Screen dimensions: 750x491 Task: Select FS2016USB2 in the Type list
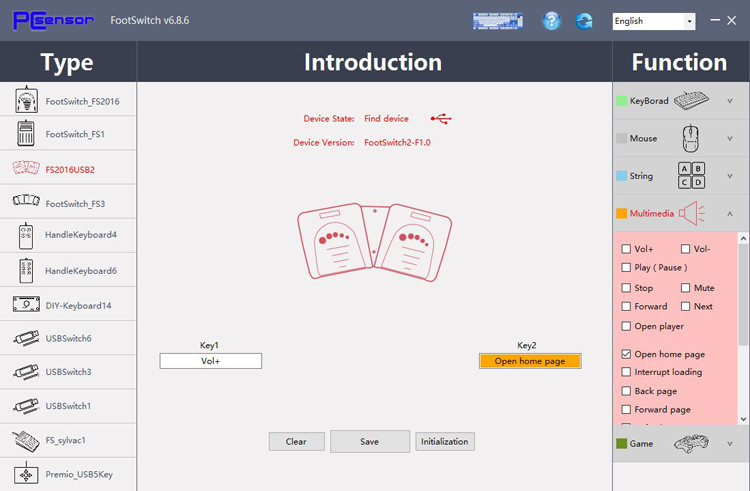[x=70, y=170]
